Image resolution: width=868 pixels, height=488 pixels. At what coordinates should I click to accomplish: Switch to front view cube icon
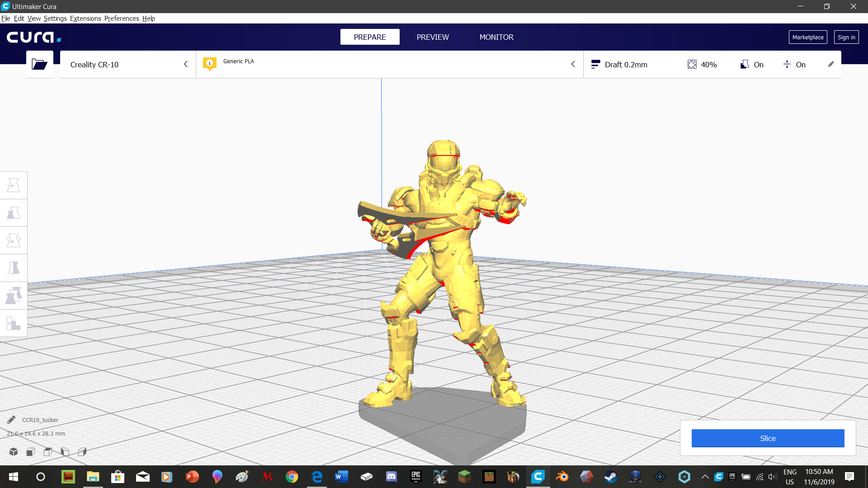click(x=31, y=452)
